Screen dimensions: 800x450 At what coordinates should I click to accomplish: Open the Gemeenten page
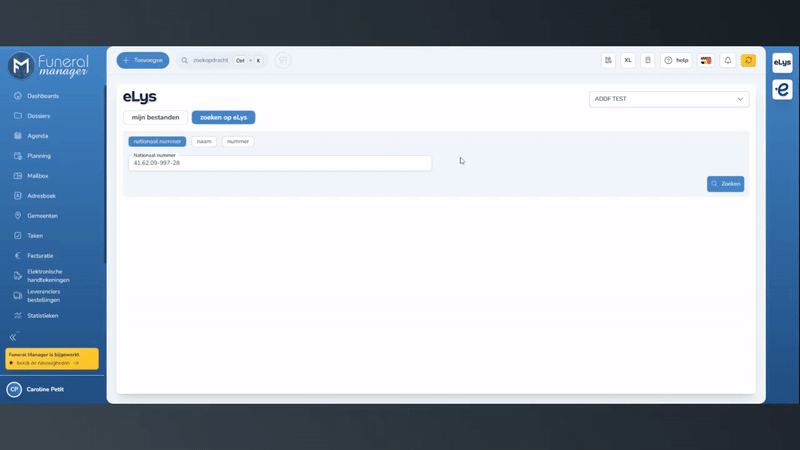[42, 215]
